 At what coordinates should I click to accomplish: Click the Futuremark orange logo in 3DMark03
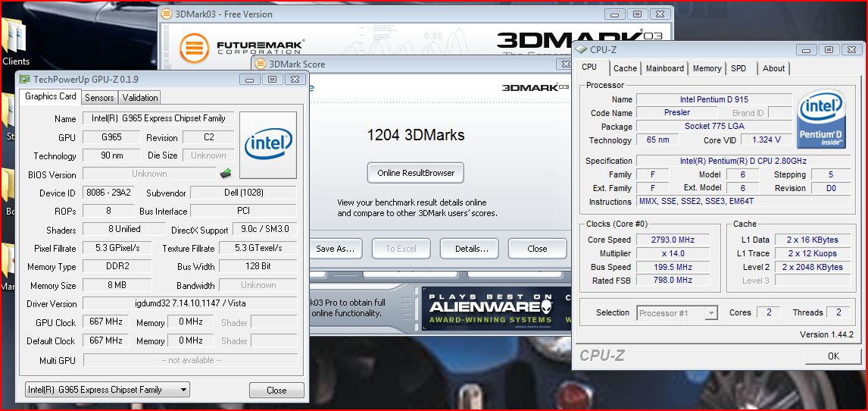point(194,49)
